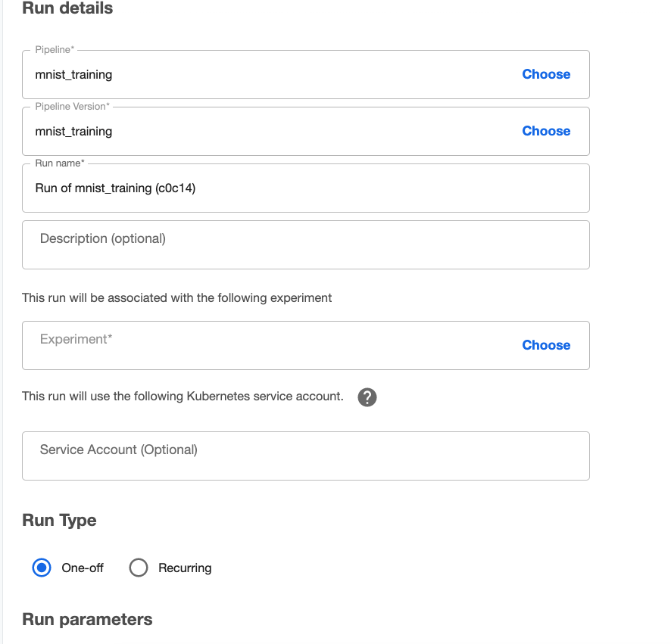Select the One-off run type radio
The image size is (671, 644).
[x=42, y=568]
